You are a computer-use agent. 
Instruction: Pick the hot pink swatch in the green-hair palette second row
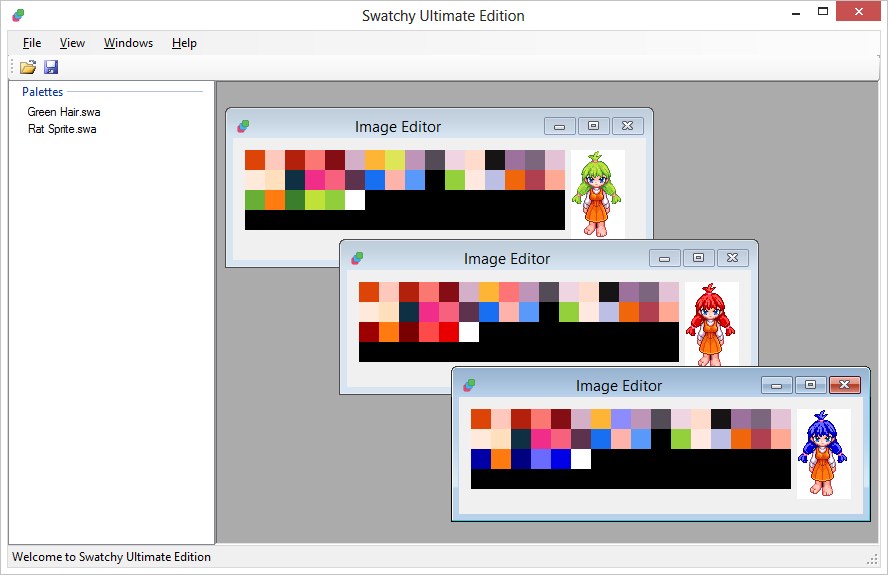click(x=315, y=180)
